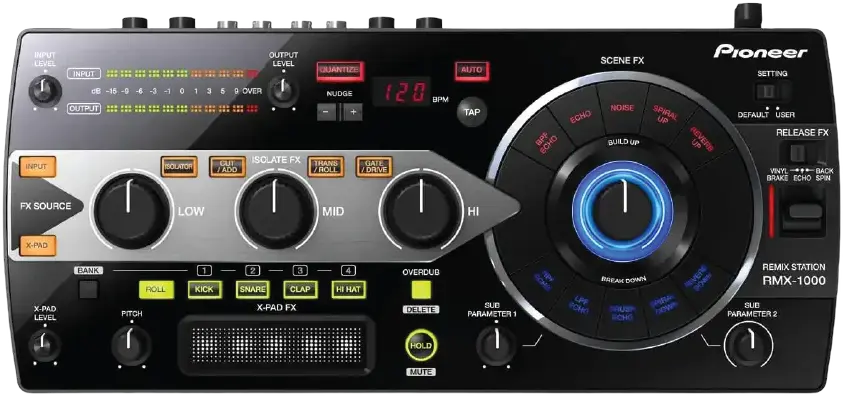Trigger the HI HAT sample button
This screenshot has width=843, height=396.
[x=348, y=290]
